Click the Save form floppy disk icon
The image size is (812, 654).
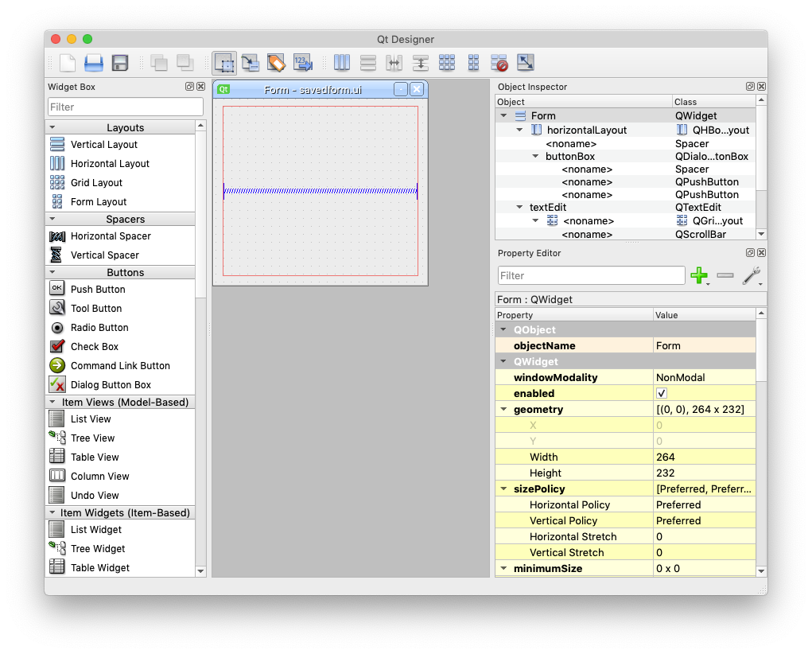(x=120, y=63)
